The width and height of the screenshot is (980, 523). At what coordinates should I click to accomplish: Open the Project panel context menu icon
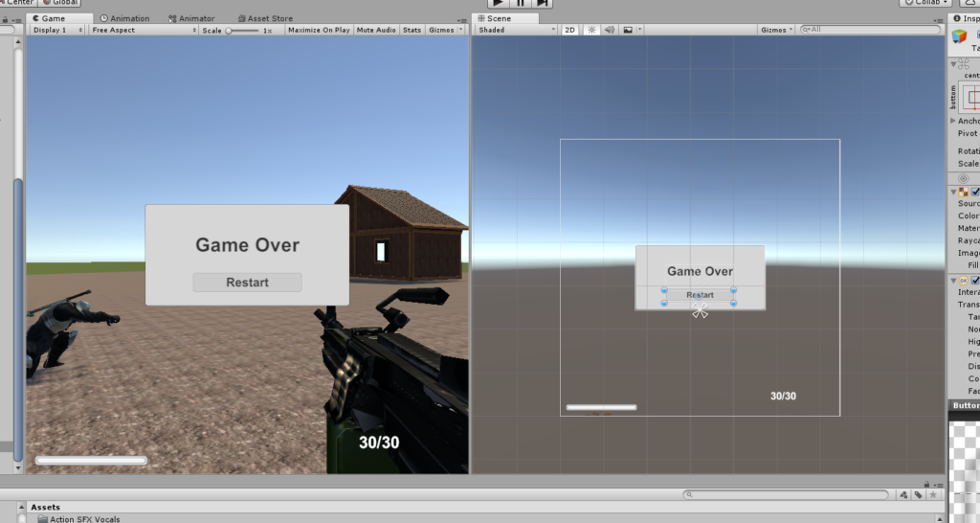(939, 485)
